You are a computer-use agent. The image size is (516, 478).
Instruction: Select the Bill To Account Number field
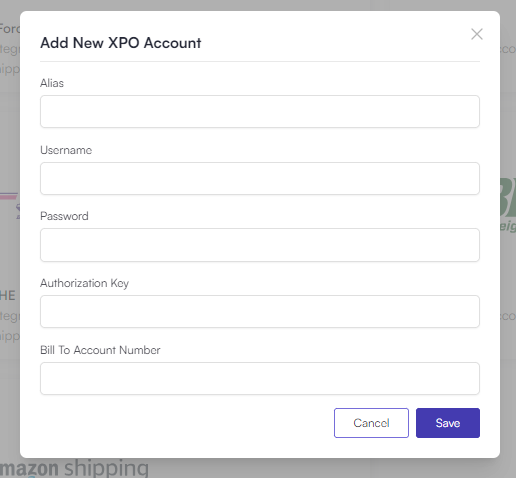260,378
